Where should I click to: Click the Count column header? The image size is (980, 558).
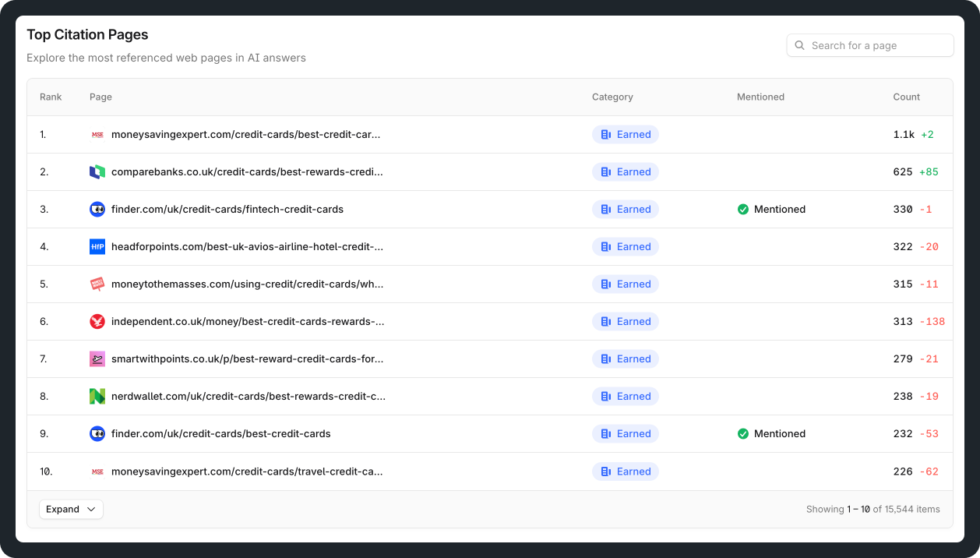(x=907, y=97)
